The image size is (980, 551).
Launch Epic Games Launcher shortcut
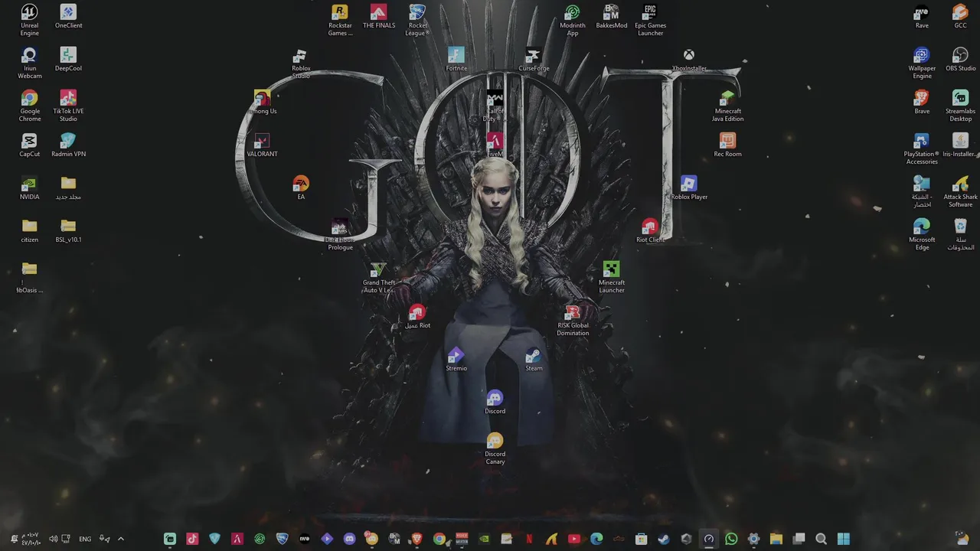point(650,20)
